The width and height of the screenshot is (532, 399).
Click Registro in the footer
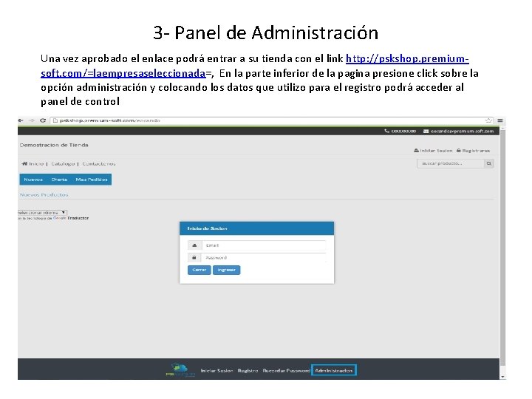tap(248, 370)
